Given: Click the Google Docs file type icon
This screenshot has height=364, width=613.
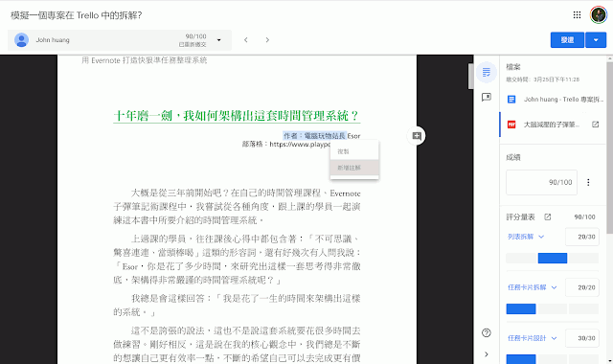Looking at the screenshot, I should pyautogui.click(x=511, y=100).
